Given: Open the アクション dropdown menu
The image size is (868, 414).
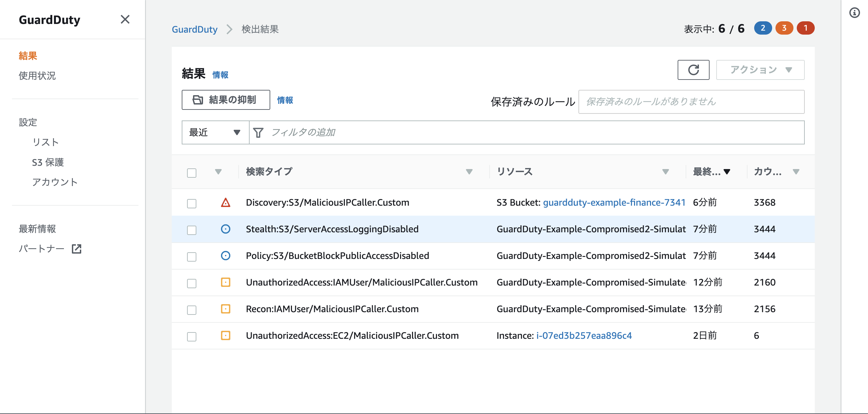Looking at the screenshot, I should click(760, 70).
